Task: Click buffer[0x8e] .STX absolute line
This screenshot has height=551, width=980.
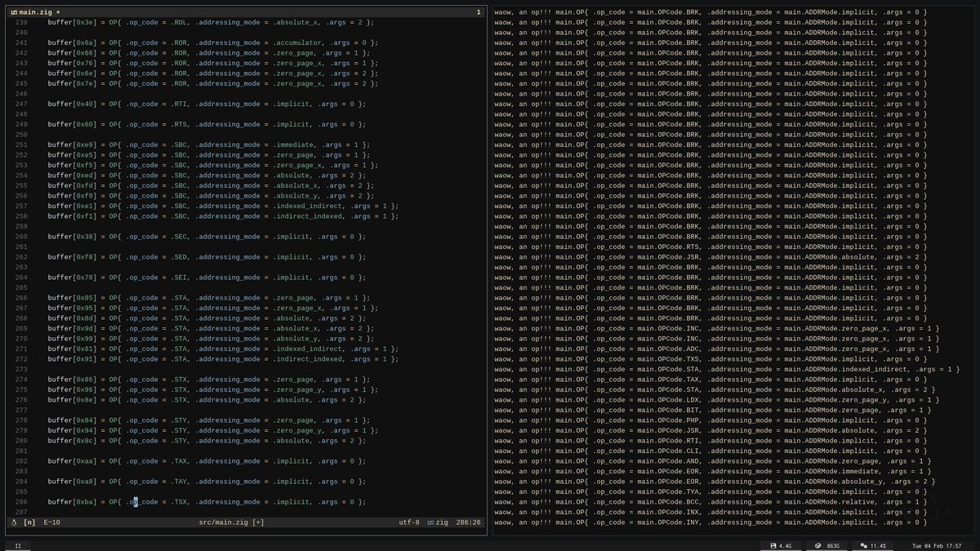Action: pos(207,400)
